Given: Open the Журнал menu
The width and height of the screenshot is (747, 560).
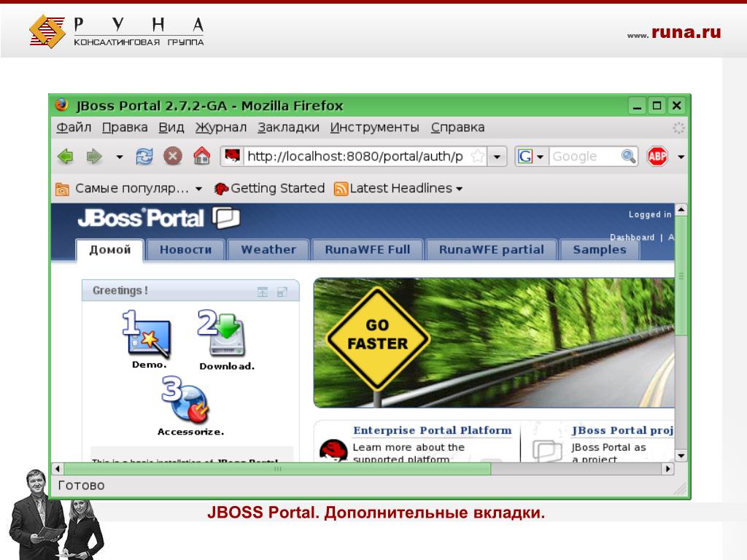Looking at the screenshot, I should point(220,128).
